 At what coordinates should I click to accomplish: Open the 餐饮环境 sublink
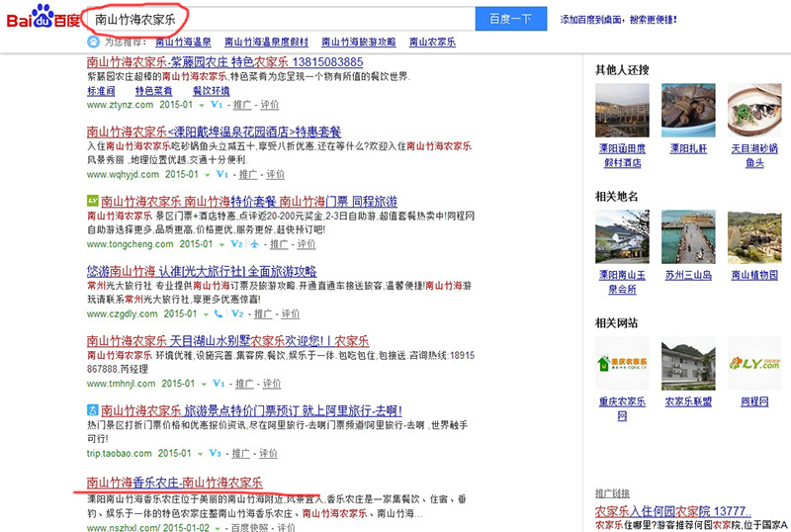(x=212, y=91)
